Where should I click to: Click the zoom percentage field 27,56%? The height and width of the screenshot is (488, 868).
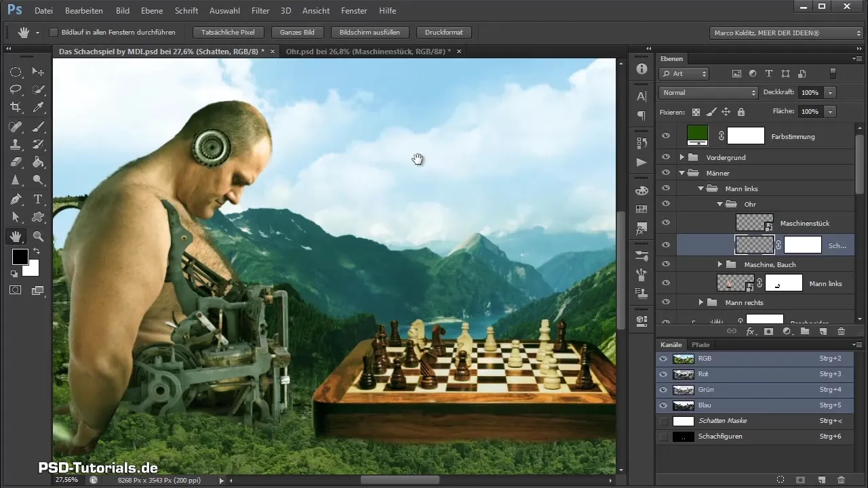click(x=66, y=480)
